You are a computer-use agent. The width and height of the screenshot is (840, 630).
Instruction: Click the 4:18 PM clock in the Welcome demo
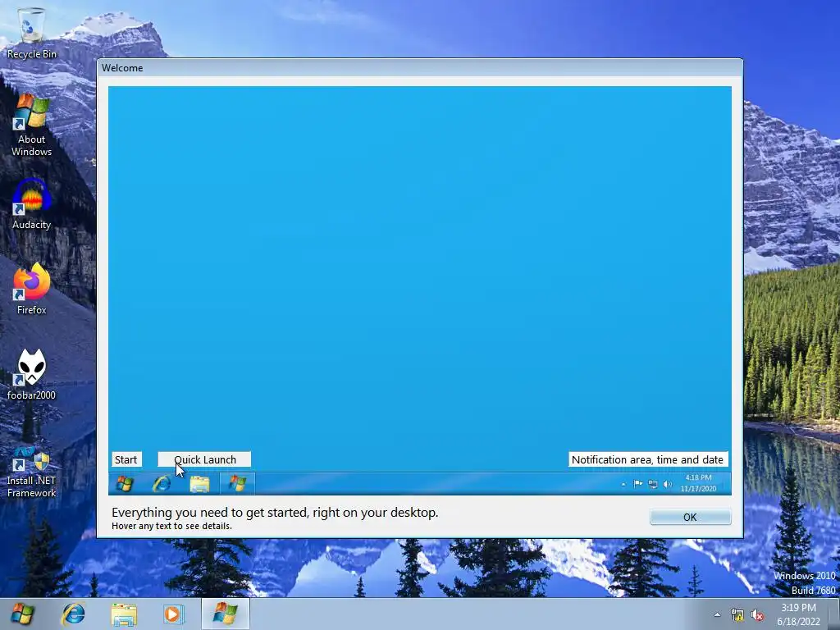(698, 483)
